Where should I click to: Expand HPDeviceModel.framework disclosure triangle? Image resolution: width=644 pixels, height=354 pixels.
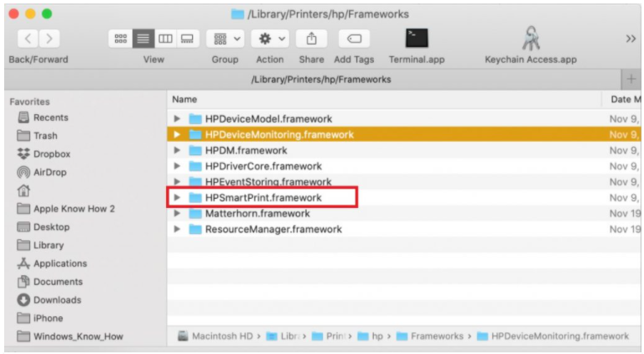coord(177,119)
